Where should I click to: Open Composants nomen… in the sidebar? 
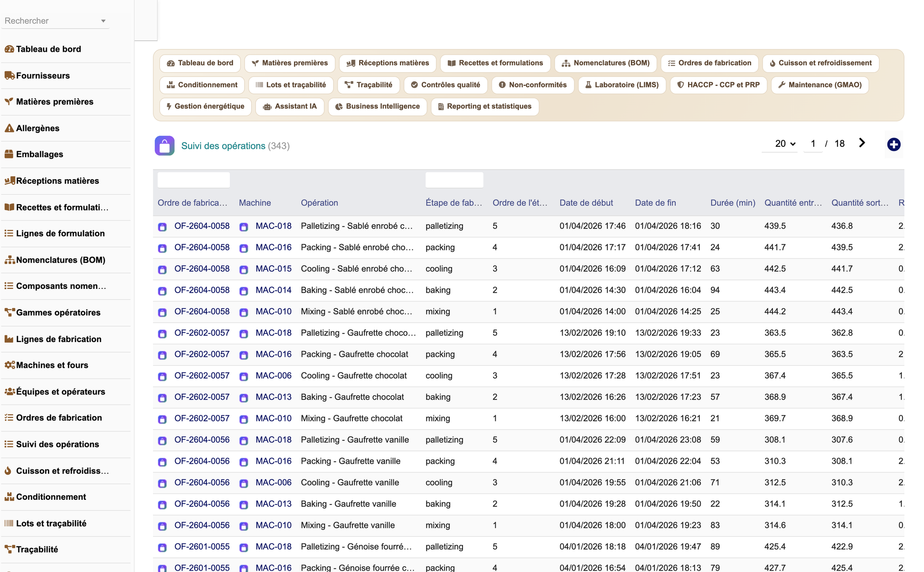(x=61, y=286)
